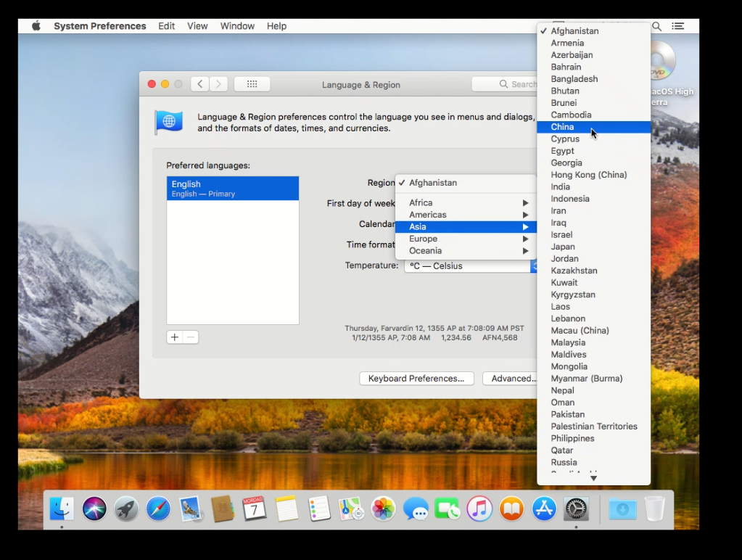Image resolution: width=742 pixels, height=560 pixels.
Task: Open Maps icon in Dock
Action: pos(351,509)
